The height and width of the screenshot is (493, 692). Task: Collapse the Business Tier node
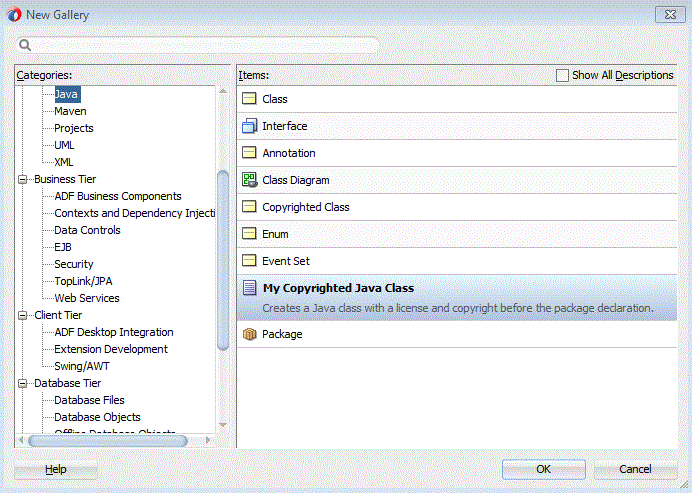23,179
